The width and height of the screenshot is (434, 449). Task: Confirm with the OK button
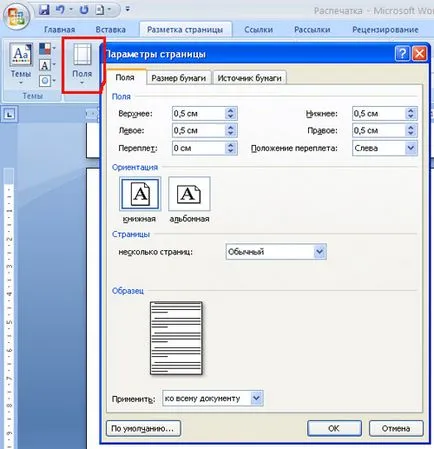[x=334, y=428]
